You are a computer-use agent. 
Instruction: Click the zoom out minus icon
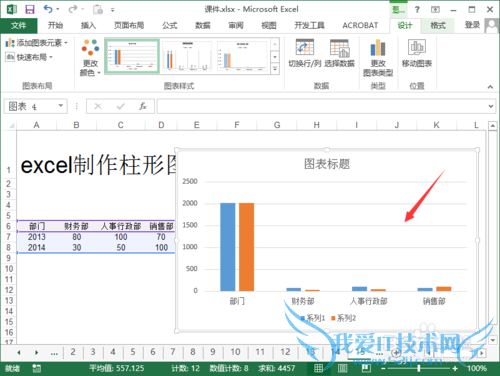(x=383, y=368)
